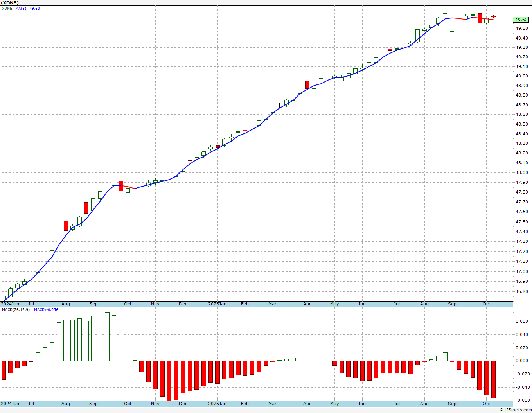Click the (XONE) ticker title

pyautogui.click(x=10, y=3)
